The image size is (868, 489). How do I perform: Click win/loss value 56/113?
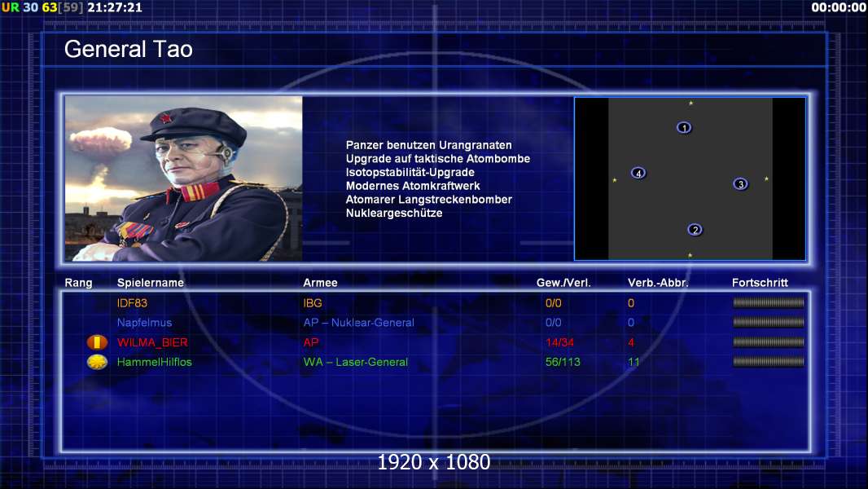coord(563,362)
